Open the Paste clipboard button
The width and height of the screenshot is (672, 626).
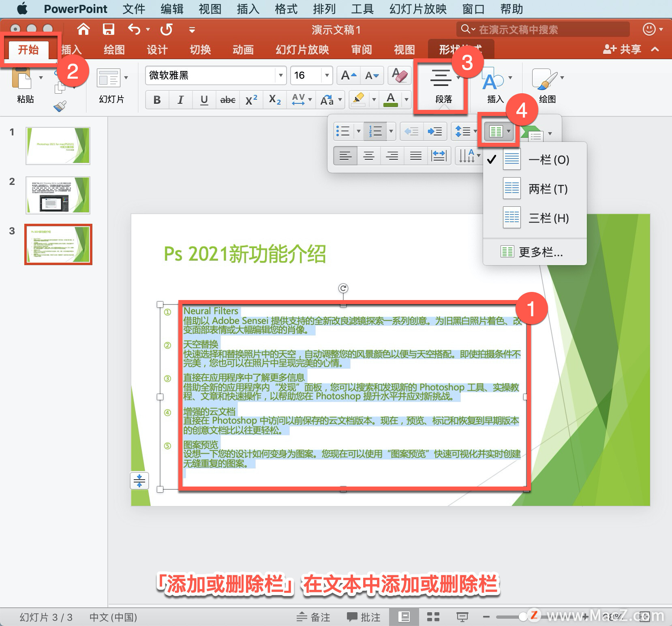point(22,78)
